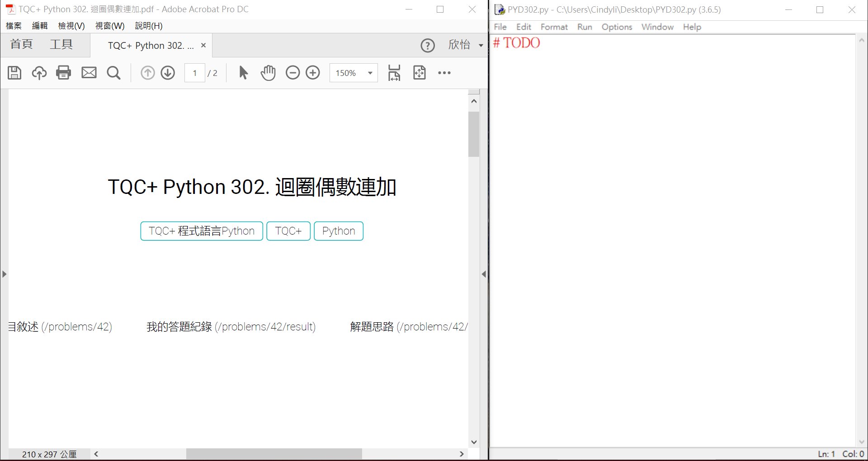Click the # TODO comment line in IDLE
This screenshot has height=461, width=868.
[x=516, y=43]
